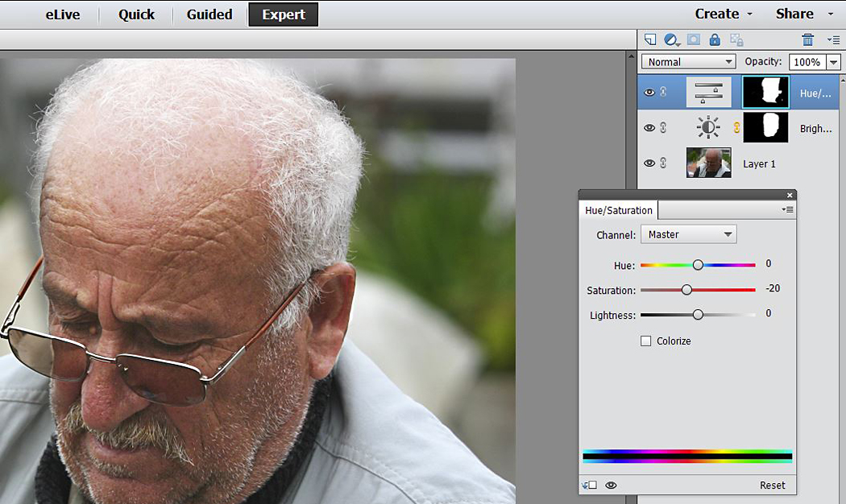Open the Layers panel flyout menu
Screen dimensions: 846x504
click(833, 39)
